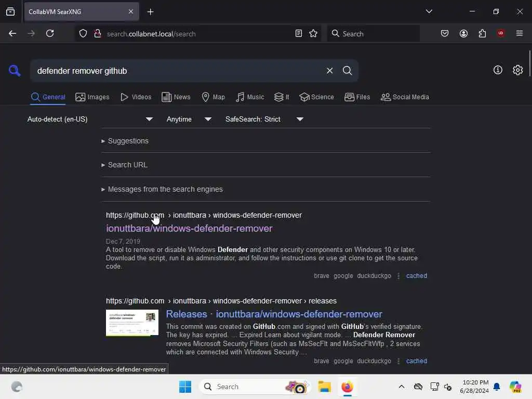532x399 pixels.
Task: Click the Releases result's URL breadcrumb
Action: 221,301
